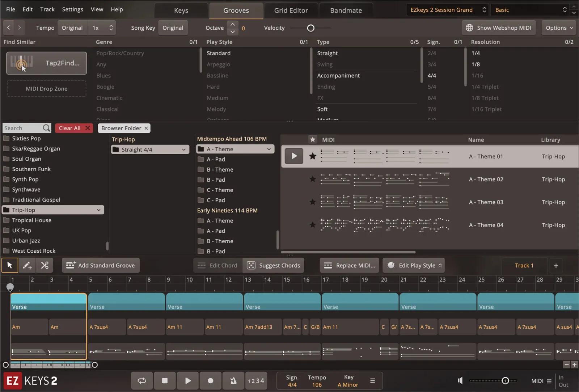Image resolution: width=579 pixels, height=392 pixels.
Task: Open the Settings menu
Action: (72, 9)
